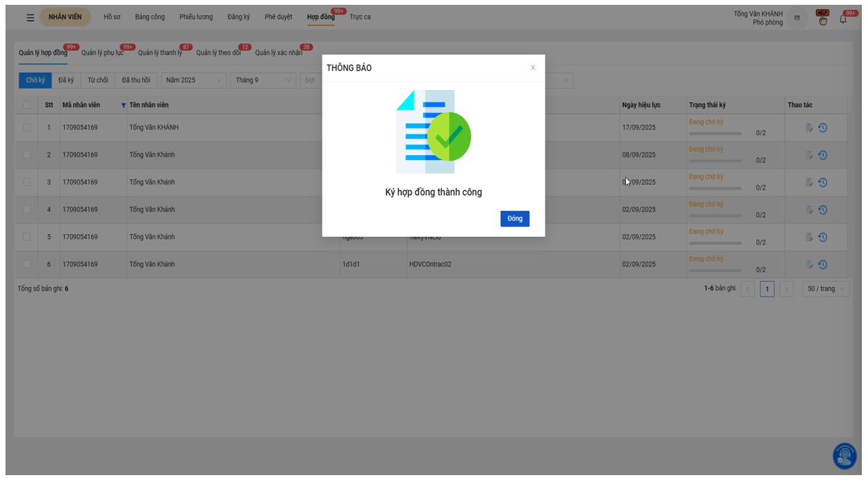Viewport: 868px width, 482px height.
Task: Switch to the Quản lý phụ lục tab
Action: 102,53
